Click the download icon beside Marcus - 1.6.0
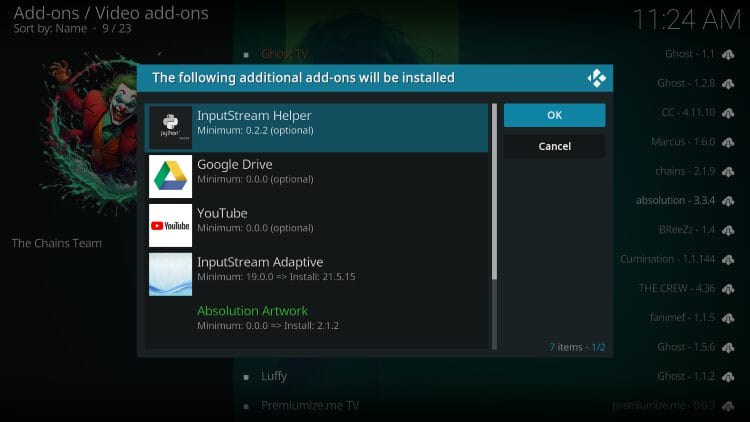 pos(728,143)
